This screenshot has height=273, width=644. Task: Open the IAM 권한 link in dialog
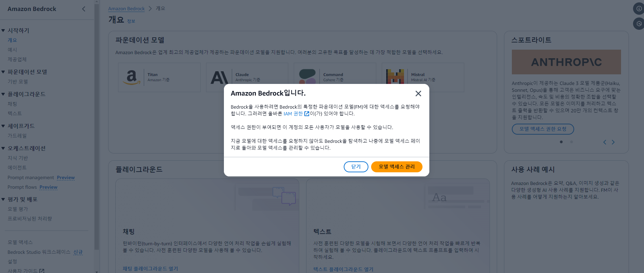click(x=296, y=114)
